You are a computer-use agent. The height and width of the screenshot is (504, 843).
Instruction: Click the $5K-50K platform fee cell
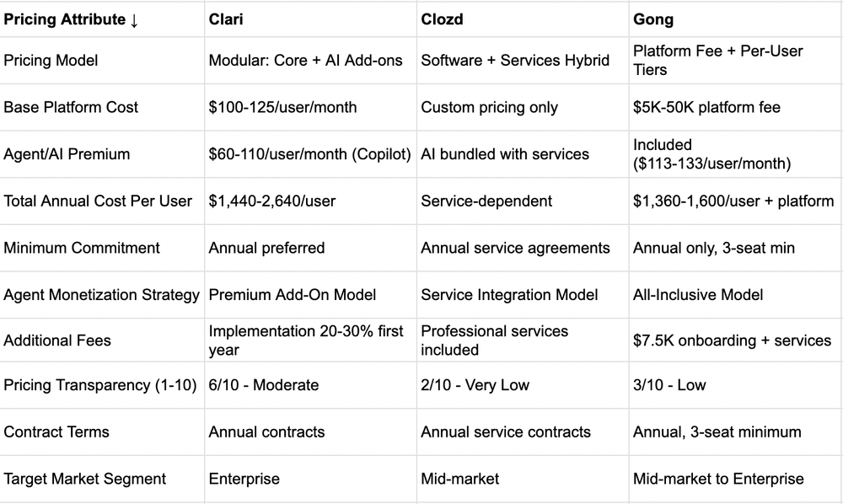[x=736, y=108]
